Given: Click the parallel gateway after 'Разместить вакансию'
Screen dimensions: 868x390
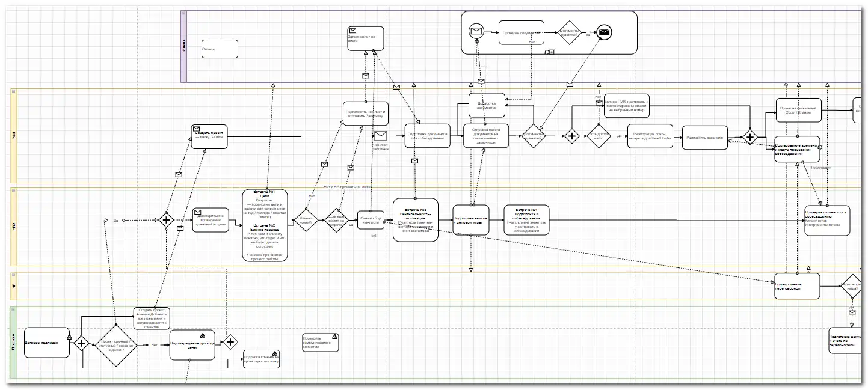Looking at the screenshot, I should coord(749,136).
